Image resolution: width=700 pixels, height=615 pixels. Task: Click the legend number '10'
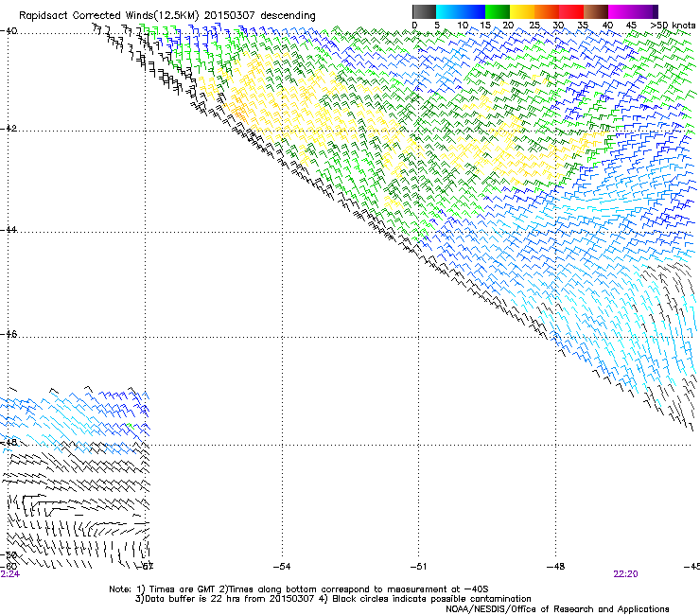click(x=463, y=26)
